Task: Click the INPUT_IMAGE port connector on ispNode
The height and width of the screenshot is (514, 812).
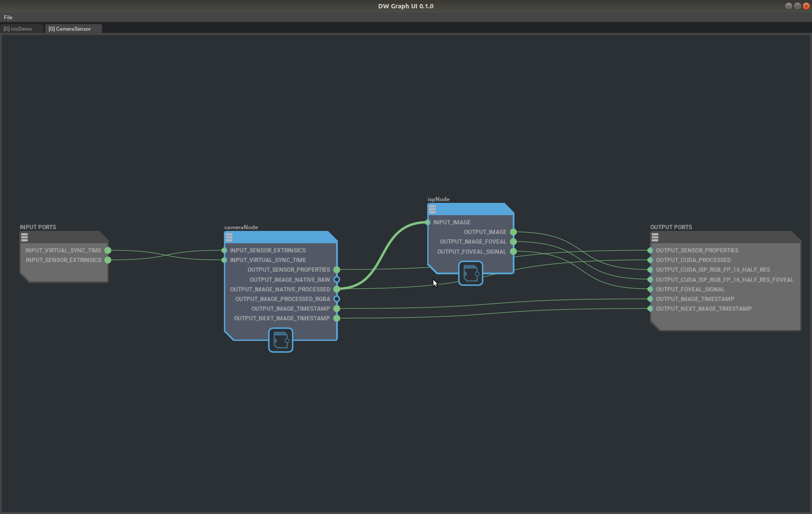Action: (x=427, y=222)
